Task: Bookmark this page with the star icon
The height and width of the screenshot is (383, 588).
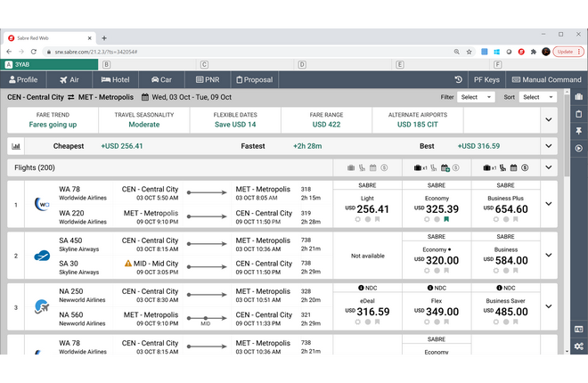Action: 470,52
